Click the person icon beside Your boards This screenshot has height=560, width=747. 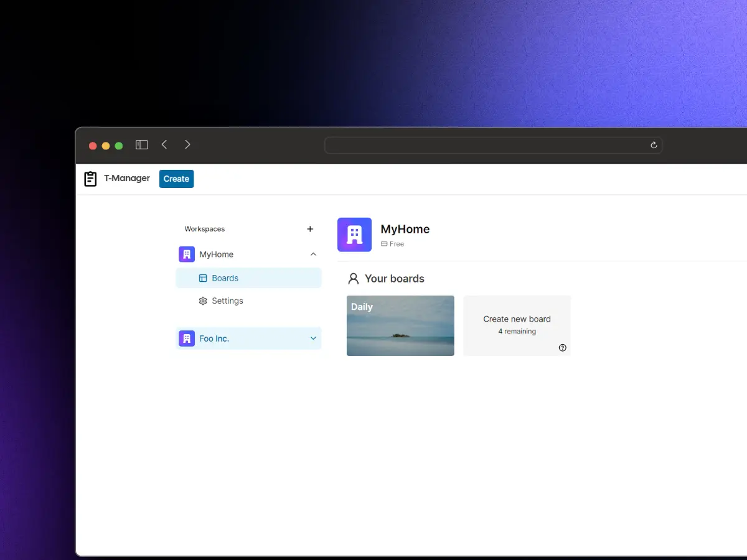tap(353, 279)
